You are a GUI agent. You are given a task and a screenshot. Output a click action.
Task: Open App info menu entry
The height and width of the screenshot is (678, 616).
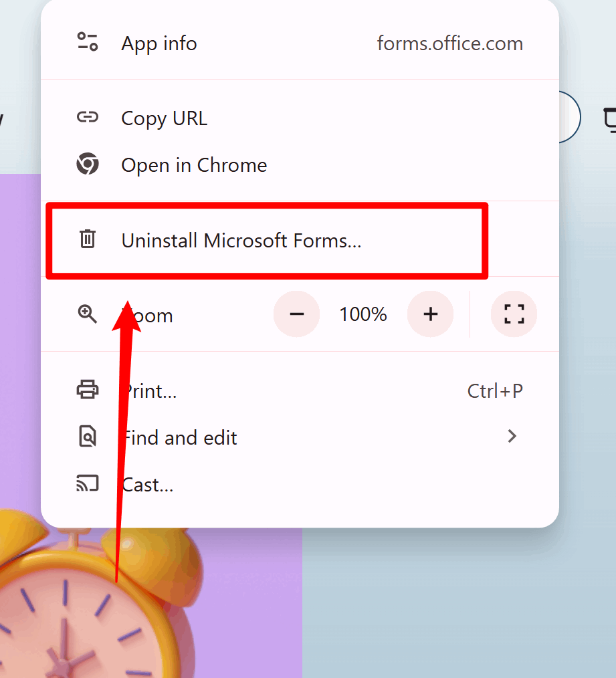(300, 43)
